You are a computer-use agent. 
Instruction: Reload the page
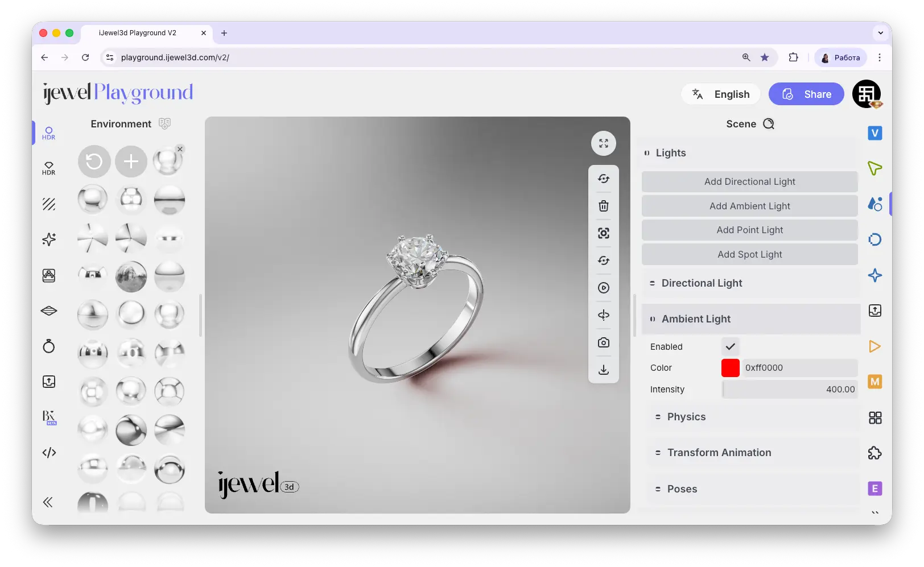85,57
